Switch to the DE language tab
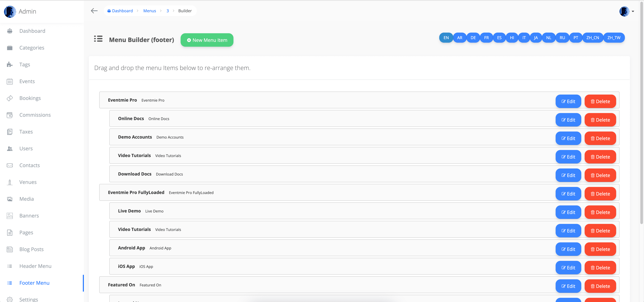Image resolution: width=644 pixels, height=302 pixels. coord(473,38)
